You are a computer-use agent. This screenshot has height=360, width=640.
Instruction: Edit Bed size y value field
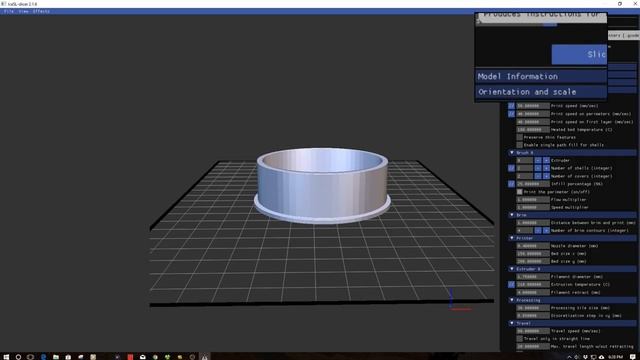coord(533,261)
